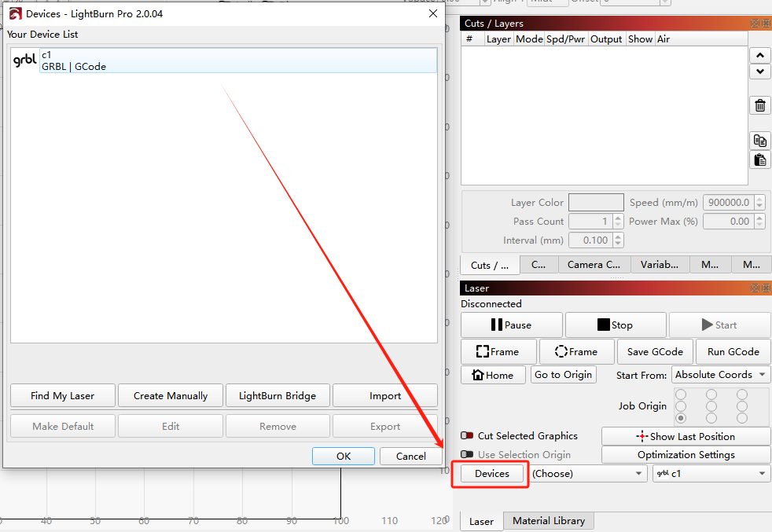Select bottom-left Job Origin radio
Screen dimensions: 772x532
click(x=681, y=418)
